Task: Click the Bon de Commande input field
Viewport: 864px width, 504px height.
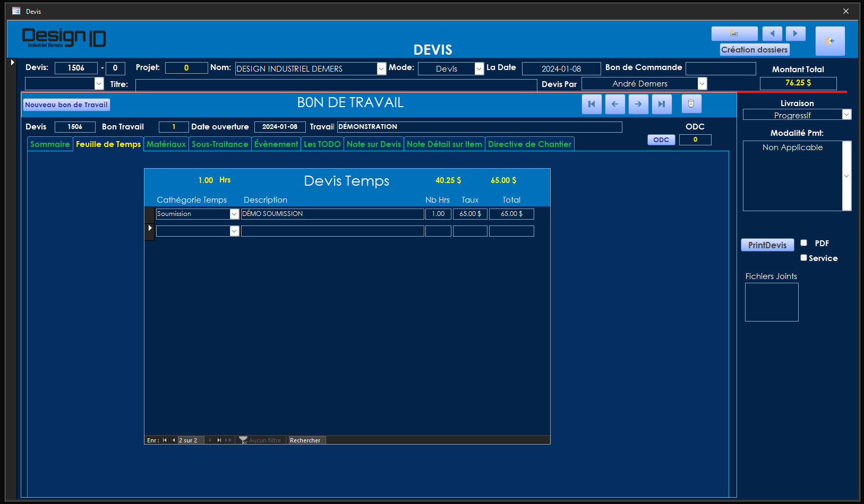Action: [x=720, y=68]
